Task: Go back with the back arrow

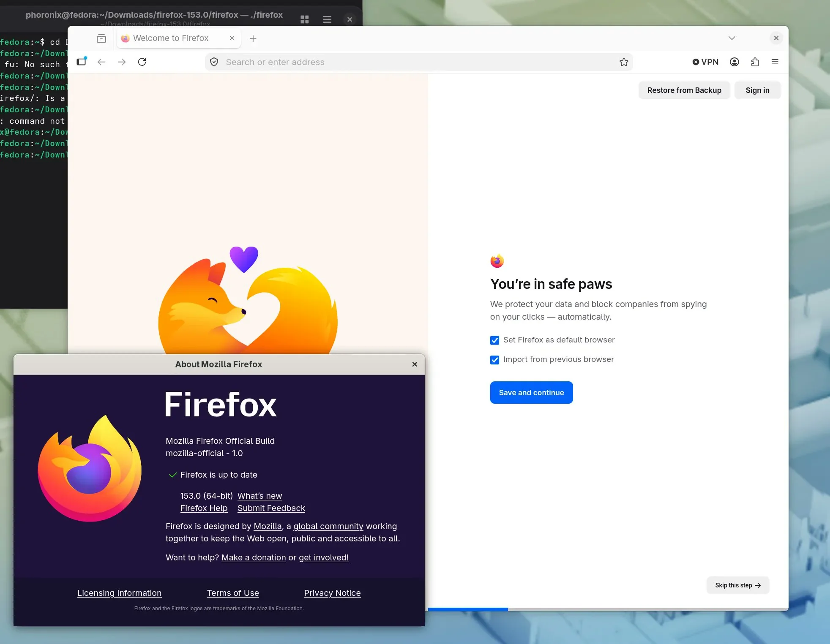Action: tap(101, 62)
